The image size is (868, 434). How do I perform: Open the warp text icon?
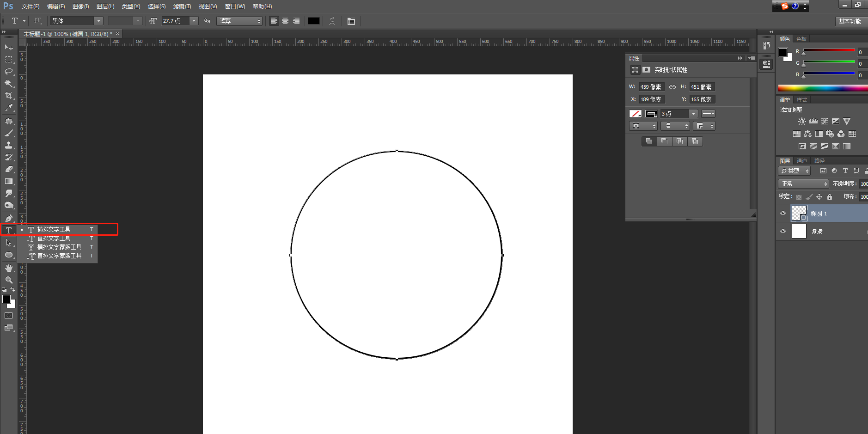click(332, 21)
